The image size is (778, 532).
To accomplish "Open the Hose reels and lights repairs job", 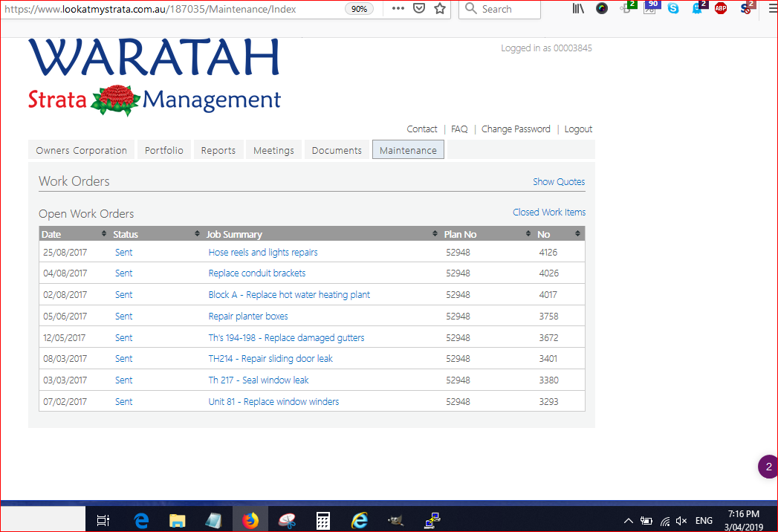I will pos(263,252).
